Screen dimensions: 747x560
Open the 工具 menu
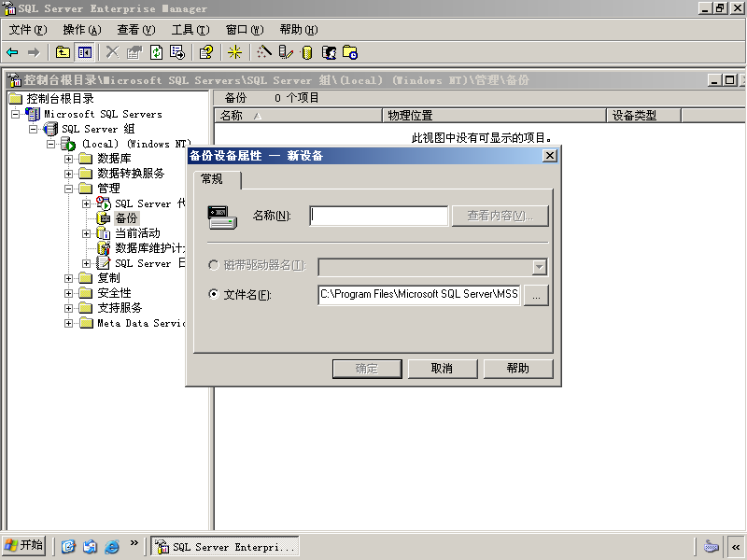point(190,30)
